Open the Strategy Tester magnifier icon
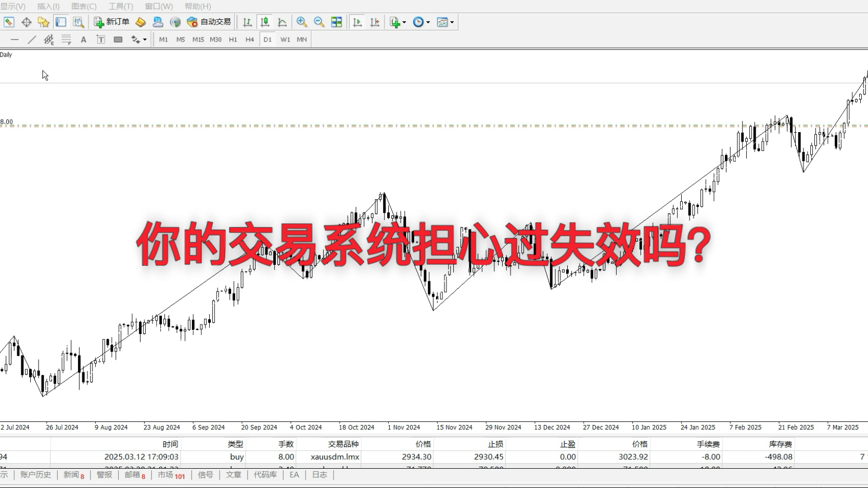868x488 pixels. pyautogui.click(x=78, y=22)
